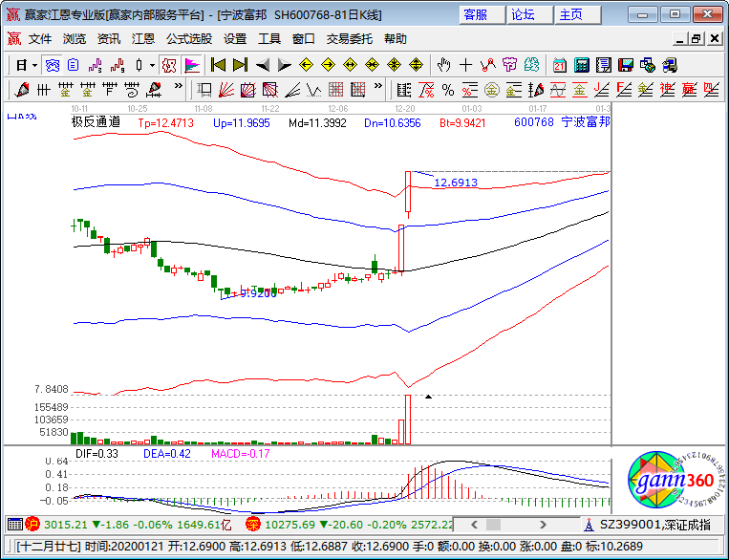This screenshot has height=560, width=729.
Task: Select the red dotted grid tool
Action: (x=335, y=89)
